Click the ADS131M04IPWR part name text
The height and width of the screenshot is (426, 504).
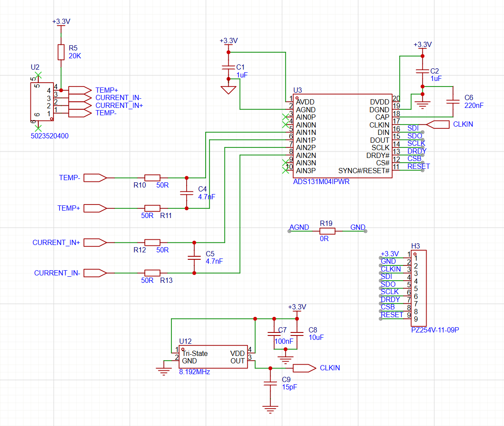[x=321, y=182]
